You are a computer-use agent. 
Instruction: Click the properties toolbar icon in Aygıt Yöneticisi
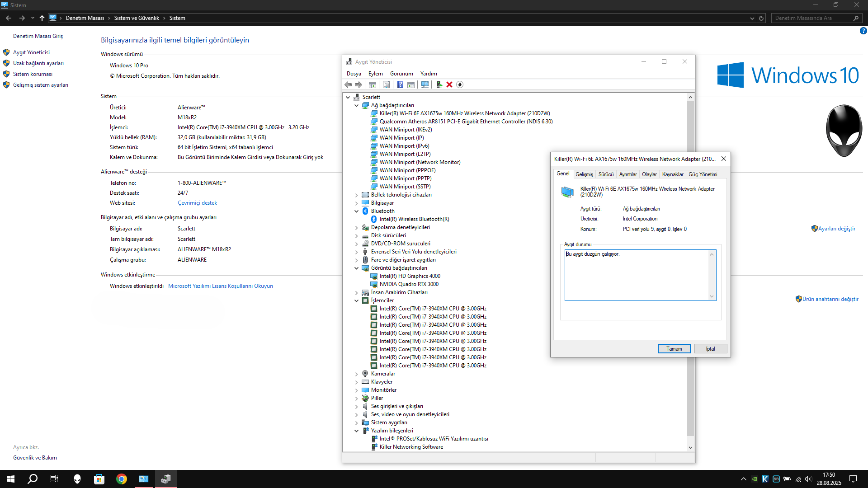(386, 84)
